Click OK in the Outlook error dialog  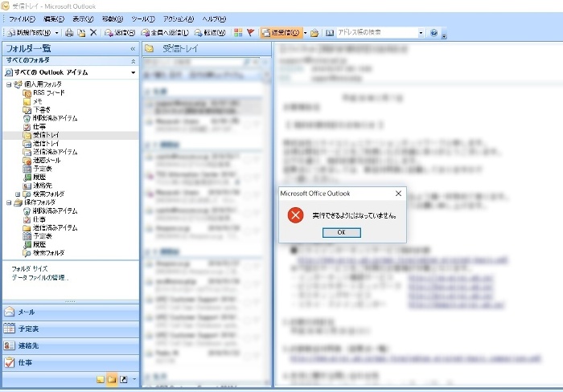tap(342, 232)
